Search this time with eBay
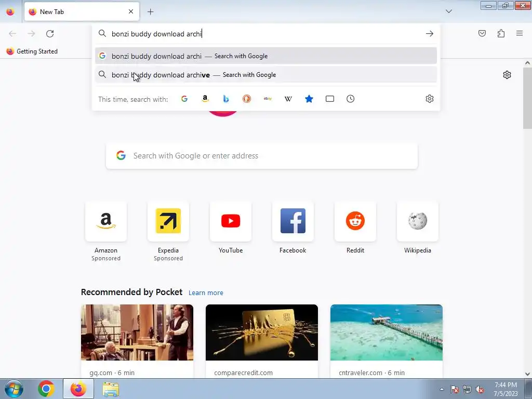This screenshot has width=532, height=399. [268, 99]
